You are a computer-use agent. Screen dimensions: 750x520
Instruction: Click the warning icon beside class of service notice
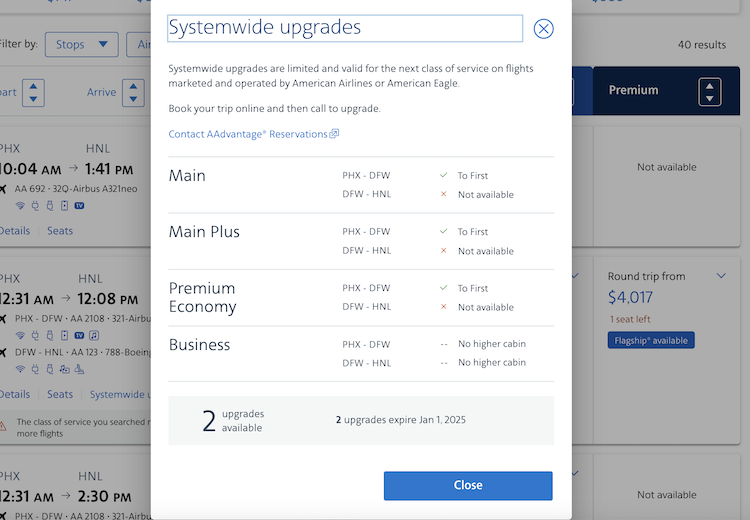click(3, 426)
